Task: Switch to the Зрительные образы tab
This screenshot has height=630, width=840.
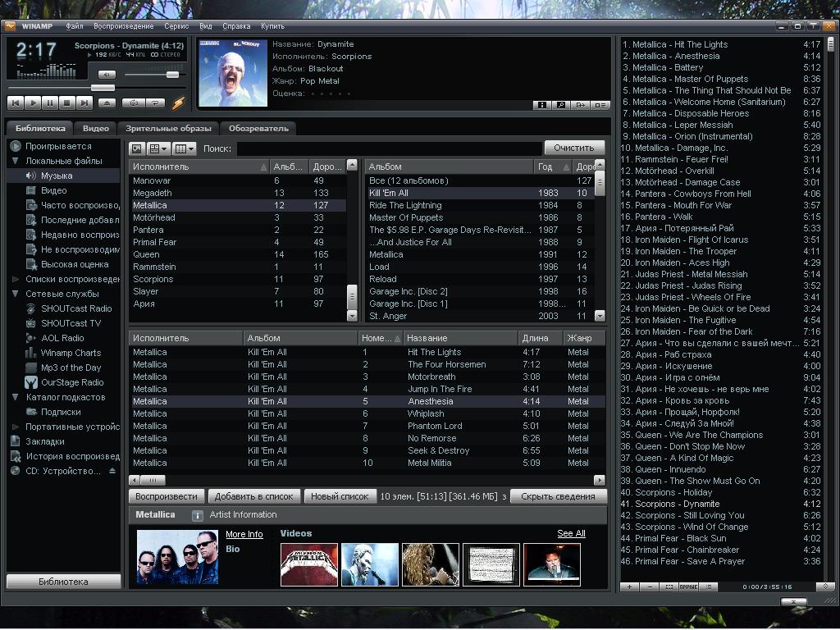Action: pyautogui.click(x=169, y=128)
